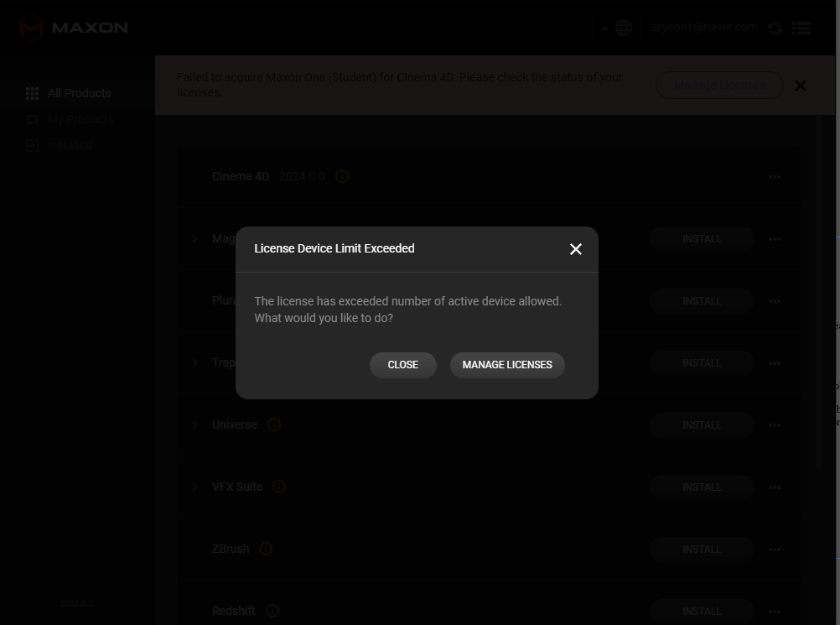
Task: Open the All Products section
Action: pyautogui.click(x=78, y=93)
